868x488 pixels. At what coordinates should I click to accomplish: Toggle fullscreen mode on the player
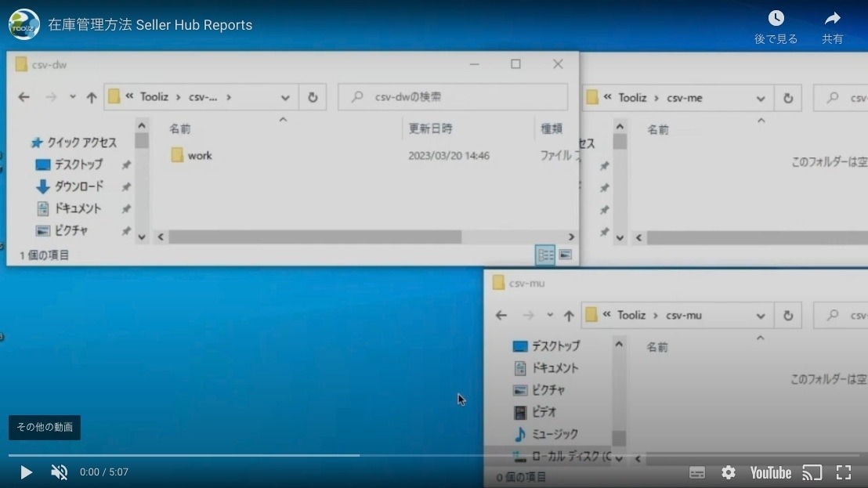[x=844, y=472]
